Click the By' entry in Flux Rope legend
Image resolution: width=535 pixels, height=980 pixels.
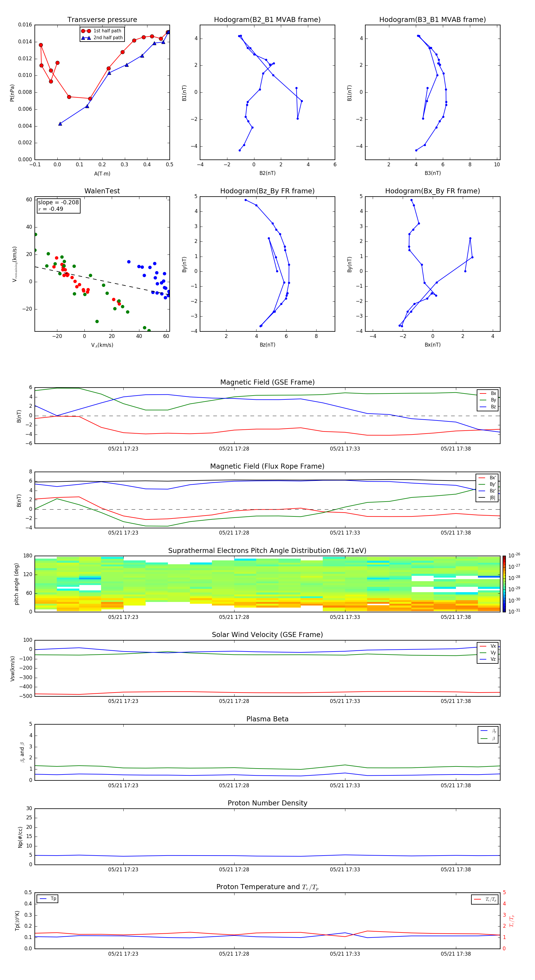pyautogui.click(x=487, y=484)
